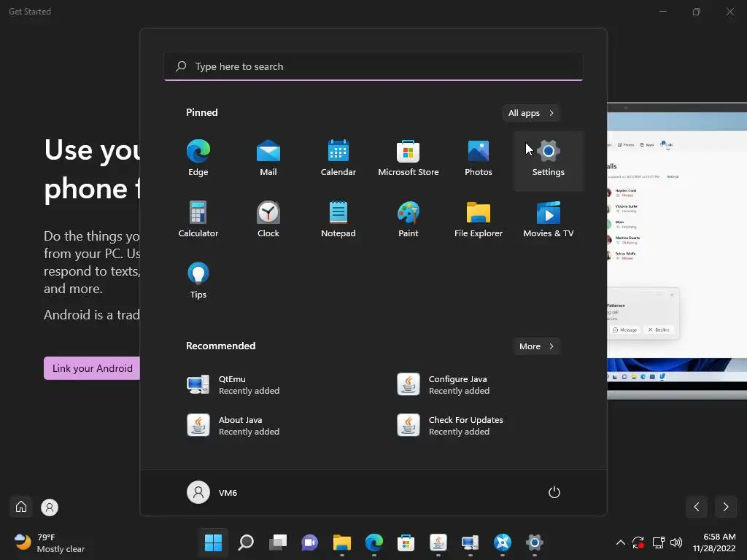This screenshot has height=560, width=747.
Task: Open Chat on the taskbar
Action: [x=309, y=542]
